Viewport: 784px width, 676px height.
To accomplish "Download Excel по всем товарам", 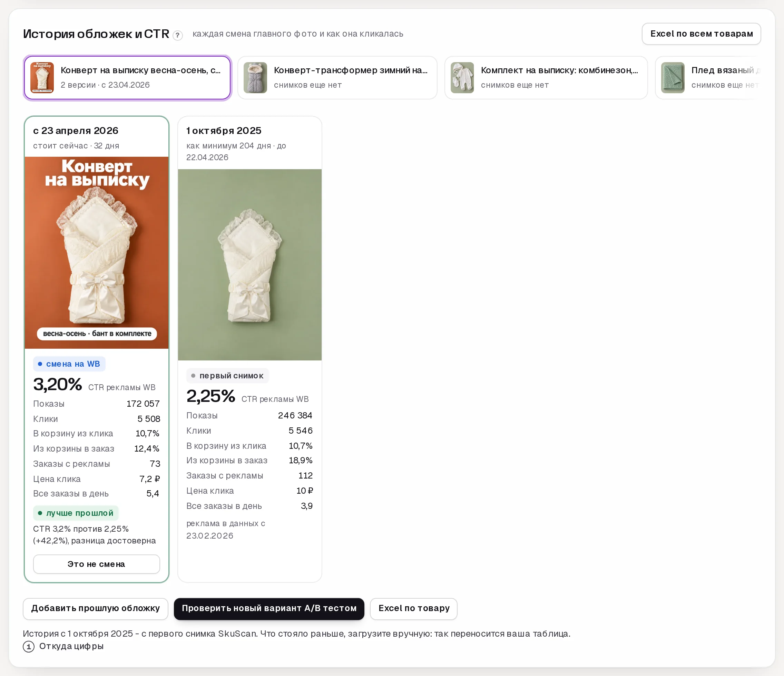I will (x=701, y=34).
